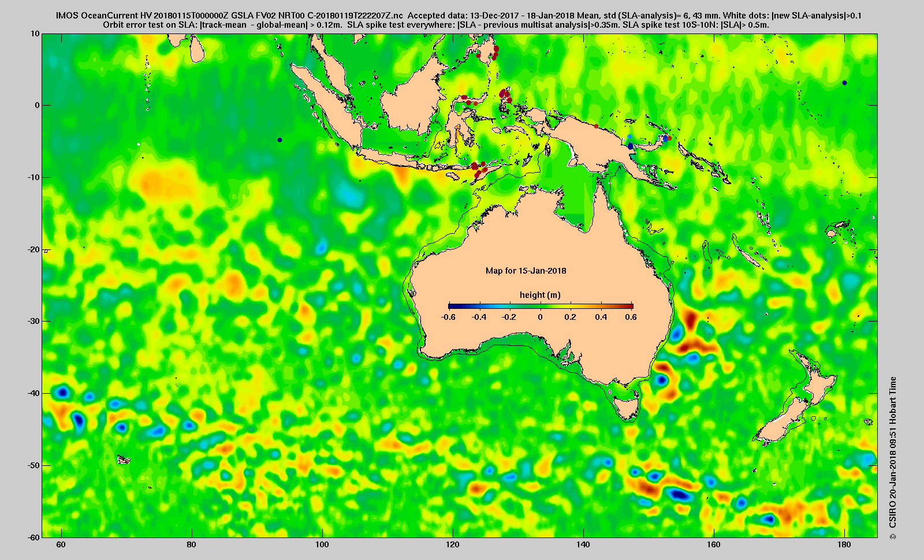Click the positive 0.2 colorbar tick label
Viewport: 924px width, 560px height.
[x=571, y=317]
